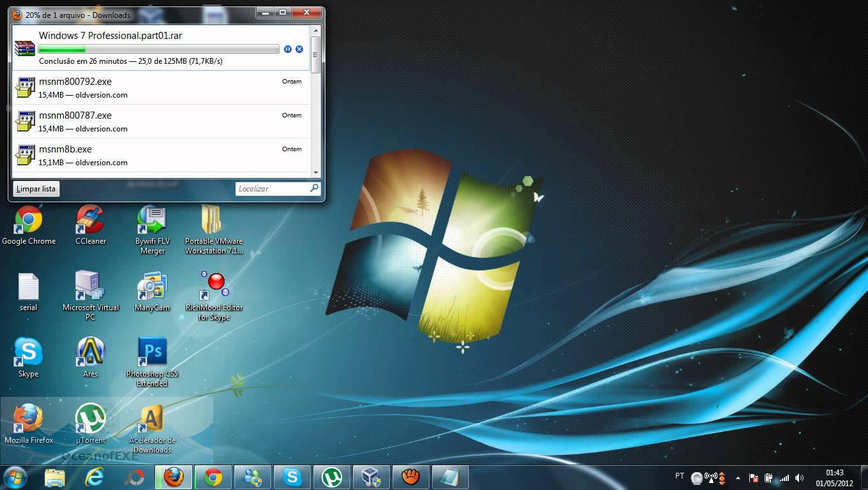
Task: Open Skype desktop shortcut
Action: [29, 358]
